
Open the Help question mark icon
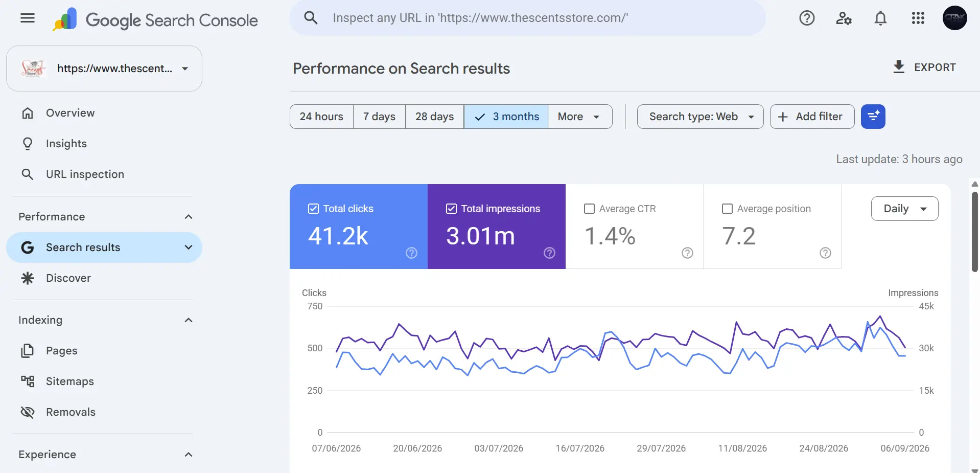(807, 18)
